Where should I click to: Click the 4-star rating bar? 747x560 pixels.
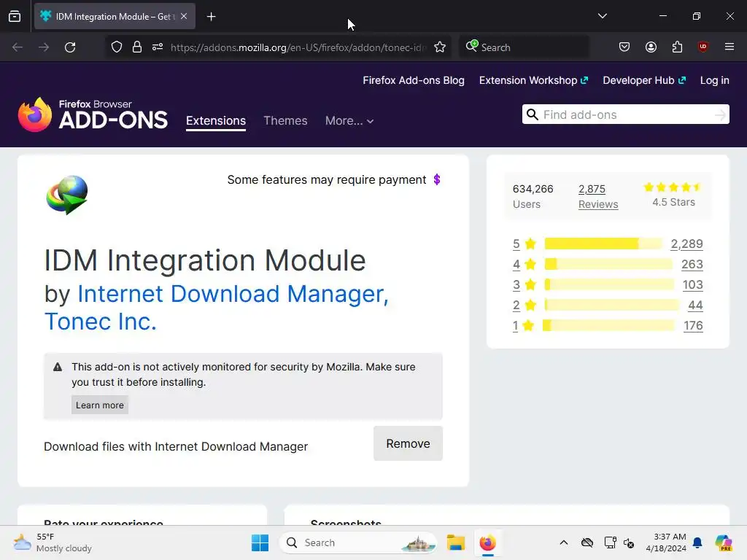(x=608, y=264)
